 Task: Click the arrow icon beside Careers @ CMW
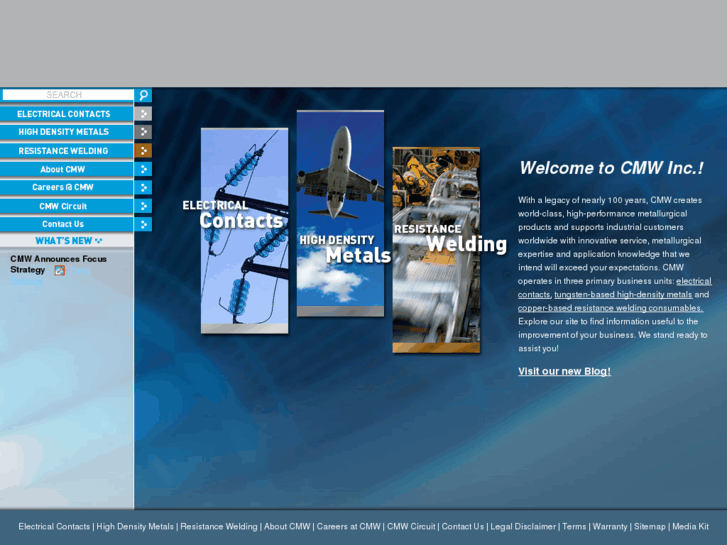pyautogui.click(x=143, y=187)
